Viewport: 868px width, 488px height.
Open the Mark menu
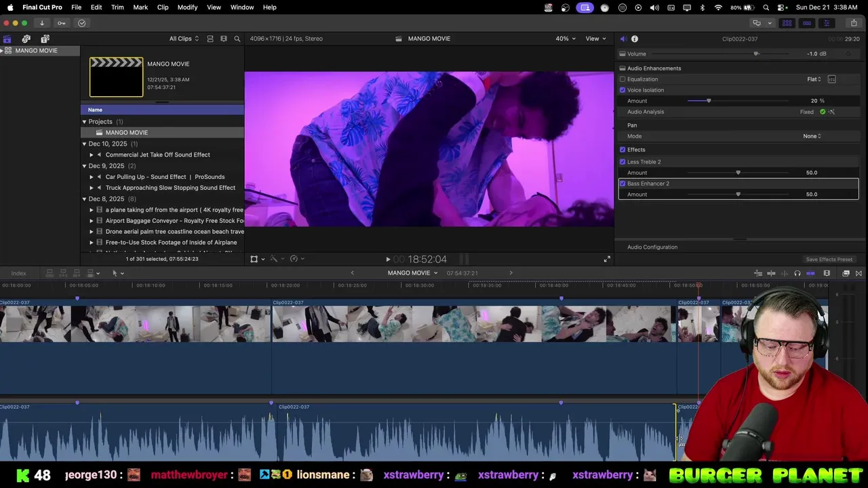point(140,7)
